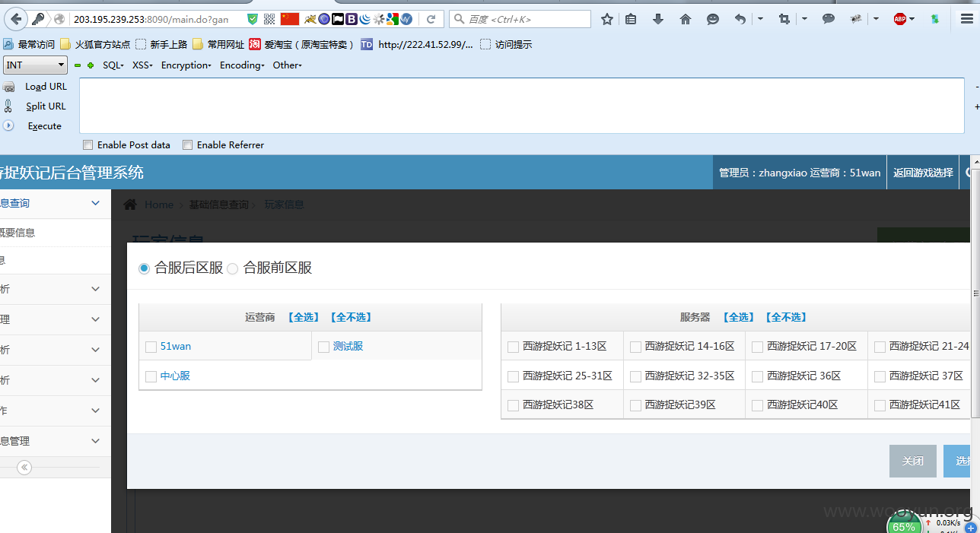The image size is (980, 533).
Task: Open the http://222.41.52.99 bookmark
Action: tap(417, 45)
